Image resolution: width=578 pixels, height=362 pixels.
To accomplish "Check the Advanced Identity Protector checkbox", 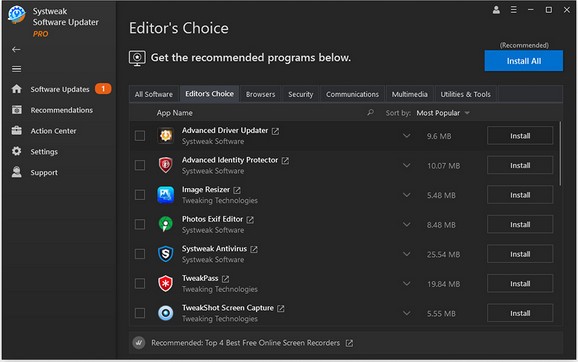I will coord(140,165).
